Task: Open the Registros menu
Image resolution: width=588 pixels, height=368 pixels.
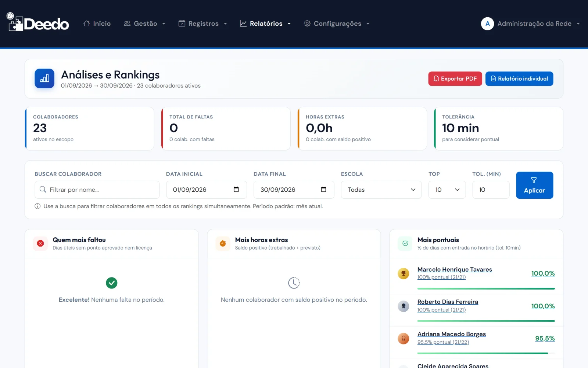Action: point(203,24)
